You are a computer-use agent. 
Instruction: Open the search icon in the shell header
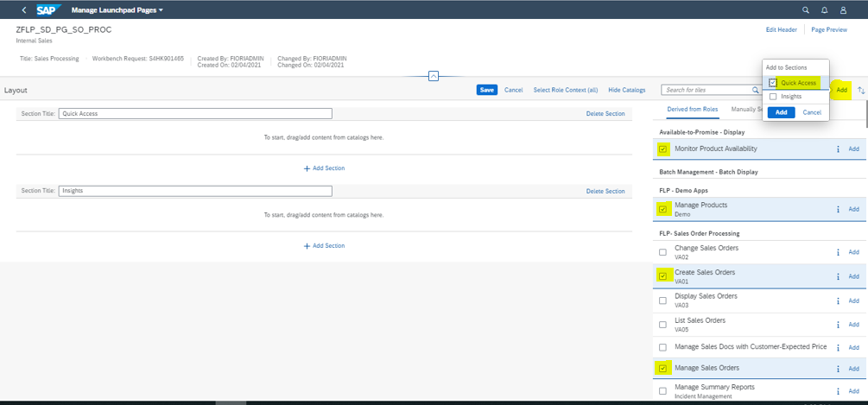coord(806,10)
